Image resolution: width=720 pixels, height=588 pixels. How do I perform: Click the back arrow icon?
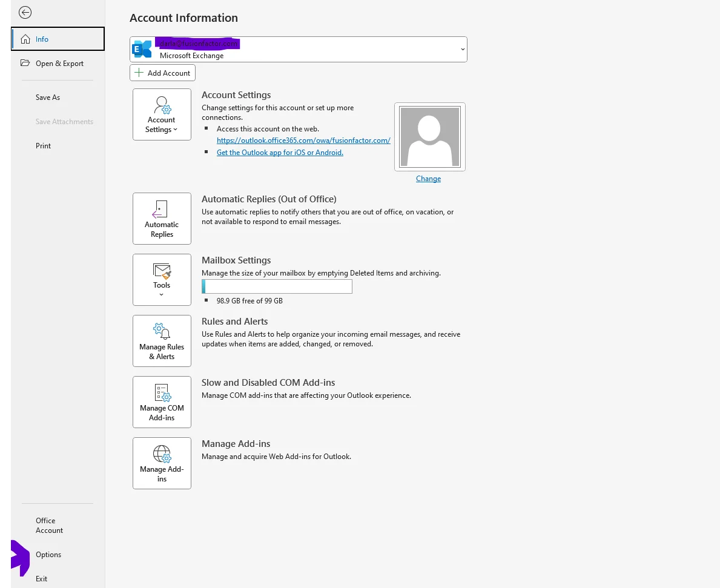coord(25,12)
